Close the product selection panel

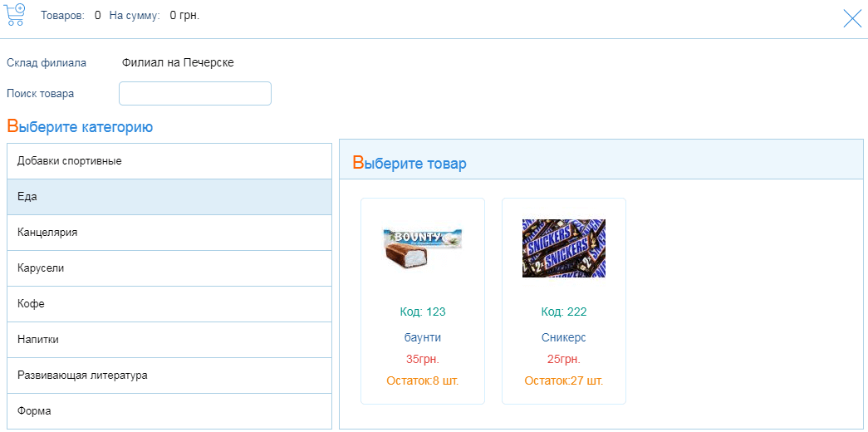tap(852, 18)
